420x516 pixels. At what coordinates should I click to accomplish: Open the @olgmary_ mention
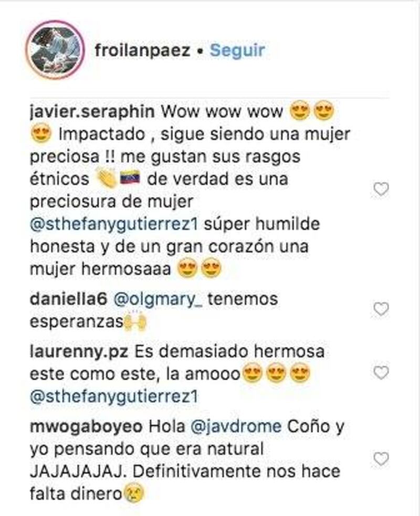158,300
